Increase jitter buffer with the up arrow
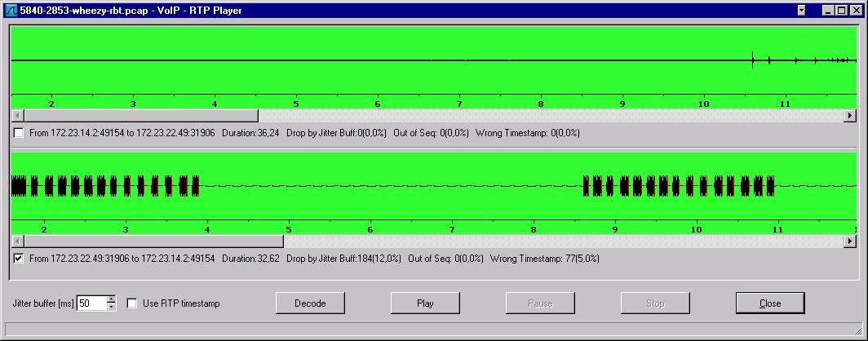The width and height of the screenshot is (868, 341). point(112,299)
